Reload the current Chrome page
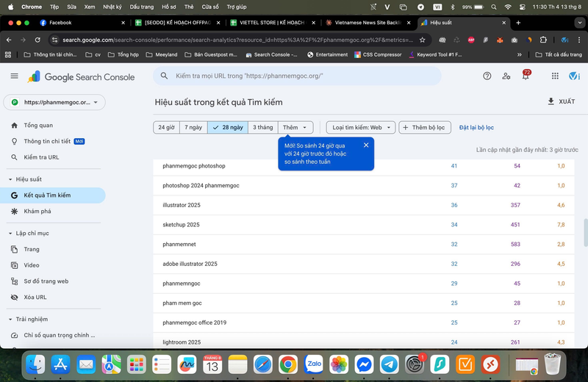588x382 pixels. pyautogui.click(x=37, y=40)
